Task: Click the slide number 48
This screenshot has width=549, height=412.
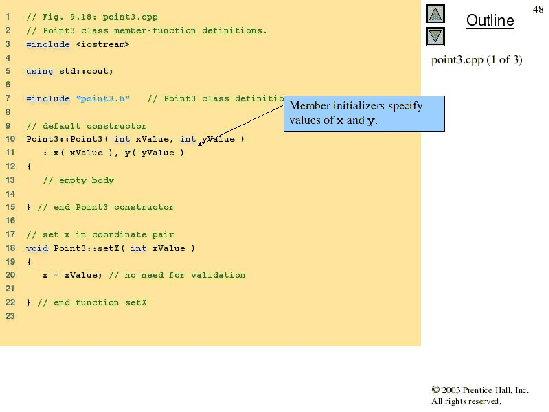Action: point(538,9)
